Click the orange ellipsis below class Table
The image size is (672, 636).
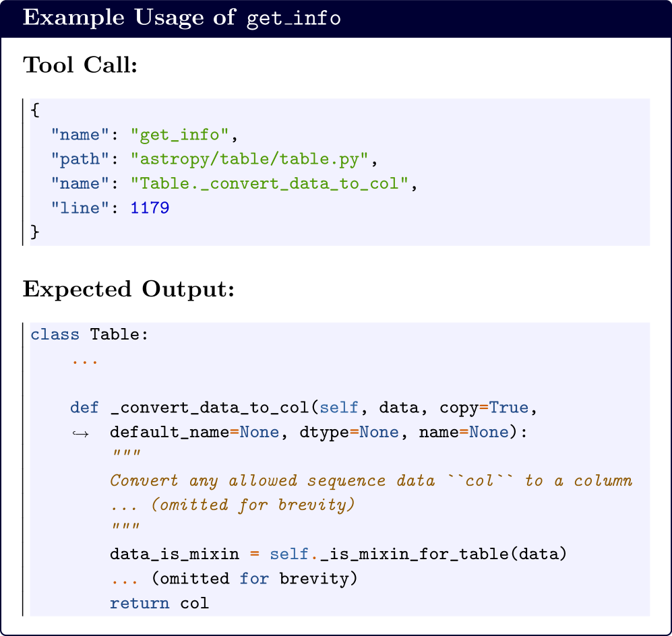(85, 359)
